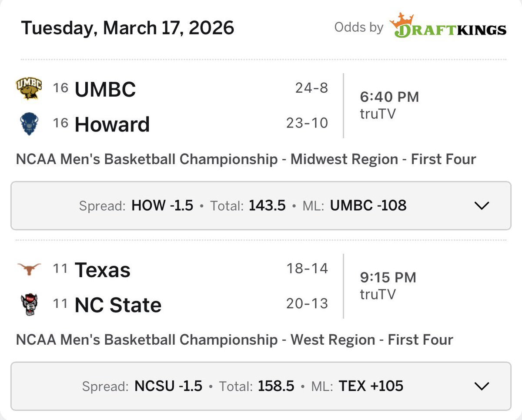Select the 143.5 total value
Viewport: 522px width, 420px height.
tap(267, 205)
